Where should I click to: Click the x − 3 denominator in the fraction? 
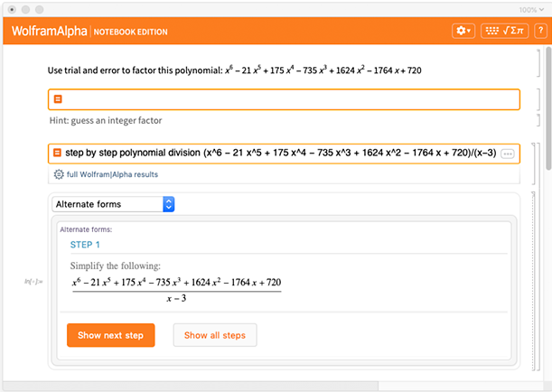pos(176,298)
